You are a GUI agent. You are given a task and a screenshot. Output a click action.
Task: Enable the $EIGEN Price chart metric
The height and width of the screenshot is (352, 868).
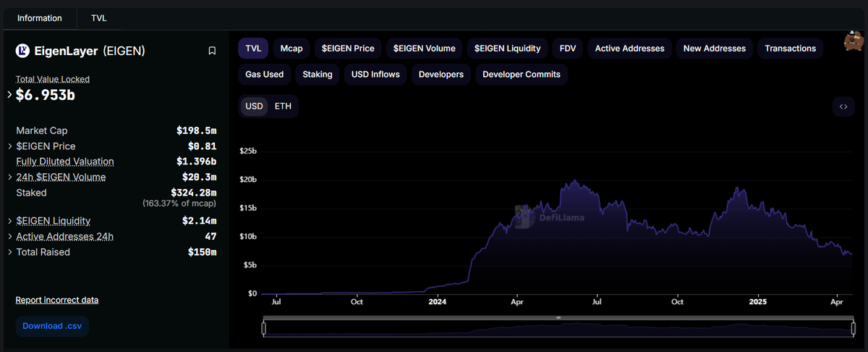[348, 49]
